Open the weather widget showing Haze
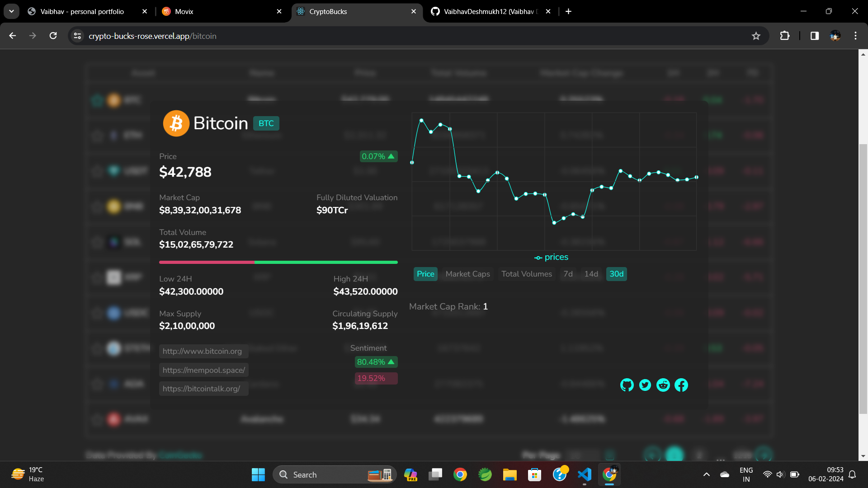 point(28,474)
